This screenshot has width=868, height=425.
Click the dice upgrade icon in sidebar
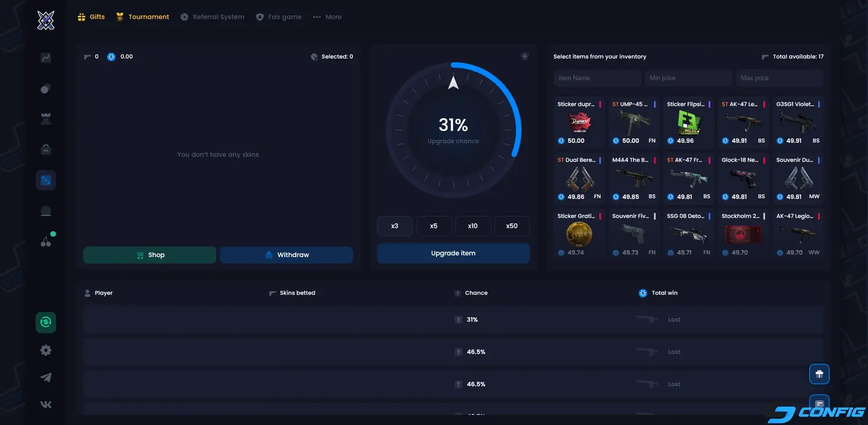[46, 179]
